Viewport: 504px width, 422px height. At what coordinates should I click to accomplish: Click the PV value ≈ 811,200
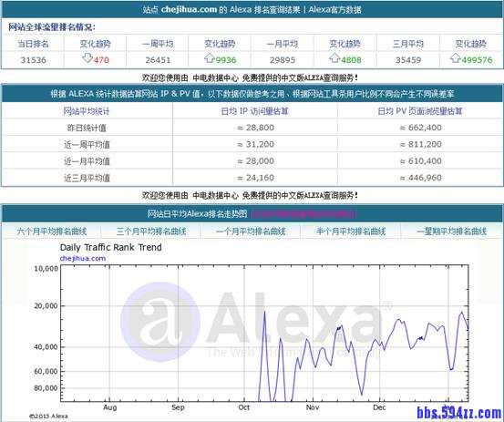pos(420,144)
